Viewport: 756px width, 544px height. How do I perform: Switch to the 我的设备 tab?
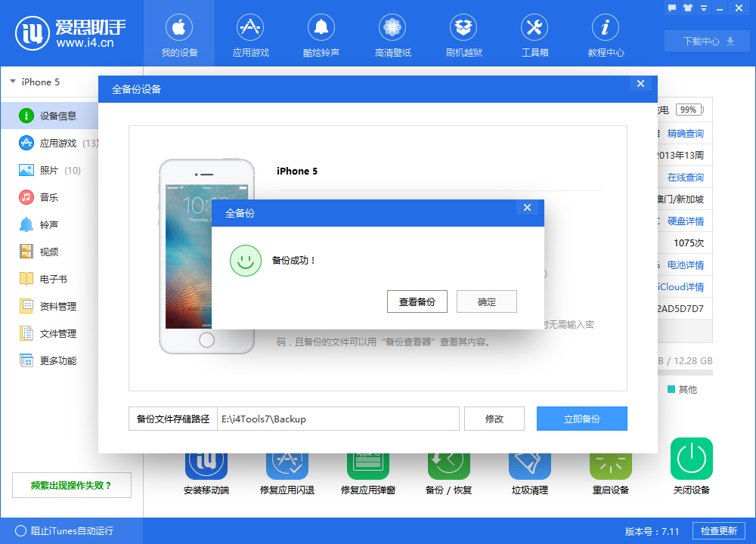click(179, 34)
